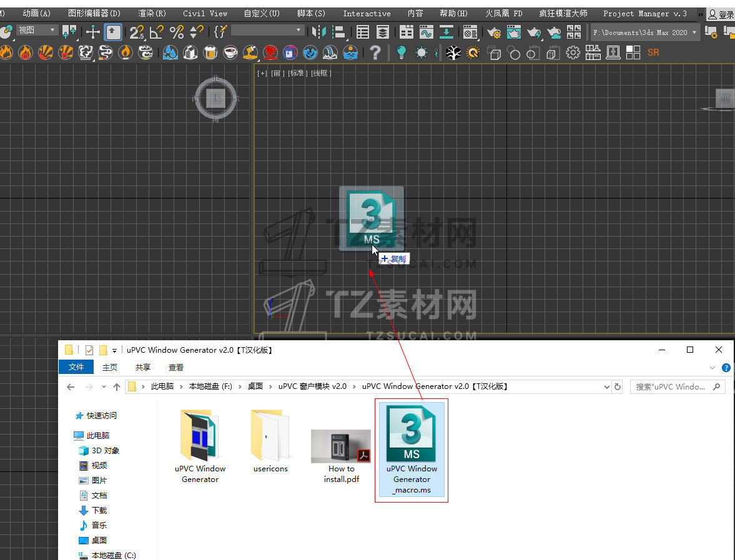Select the How to install.pdf file
Viewport: 735px width, 560px height.
tap(341, 456)
